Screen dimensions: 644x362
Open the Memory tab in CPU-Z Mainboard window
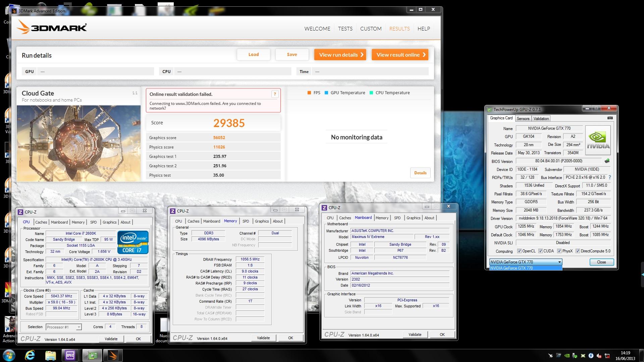[382, 218]
